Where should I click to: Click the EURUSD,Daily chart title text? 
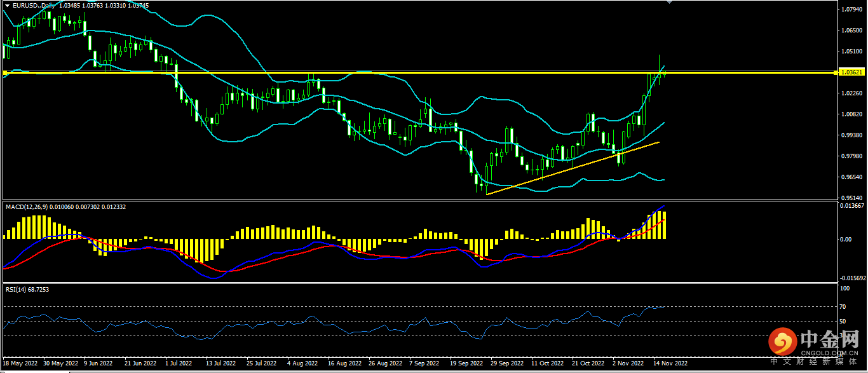(x=32, y=5)
